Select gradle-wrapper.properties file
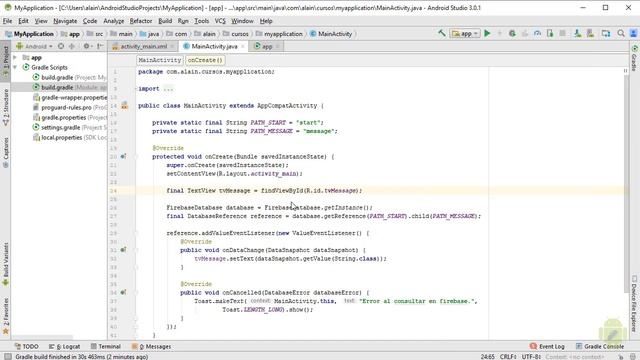This screenshot has width=640, height=360. pos(70,98)
